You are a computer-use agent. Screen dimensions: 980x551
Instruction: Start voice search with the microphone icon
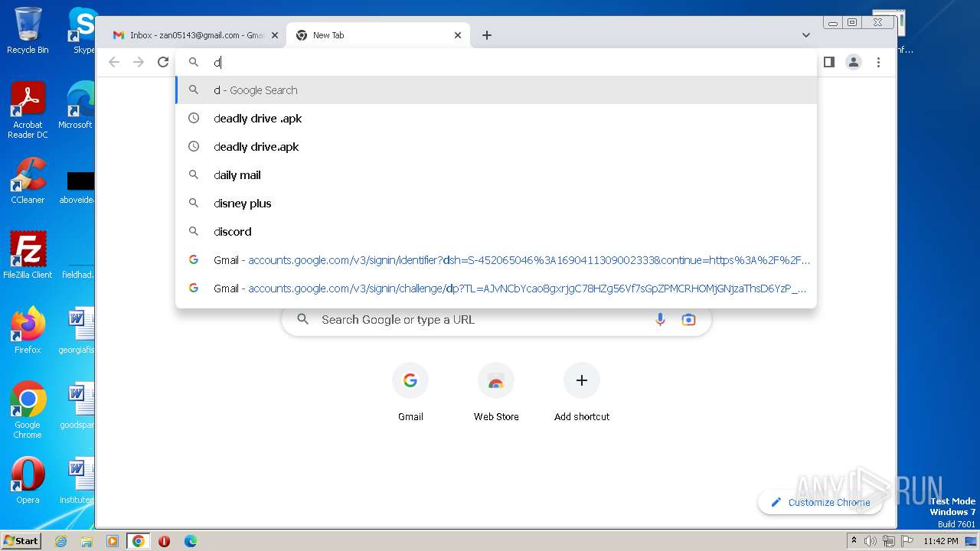(660, 320)
